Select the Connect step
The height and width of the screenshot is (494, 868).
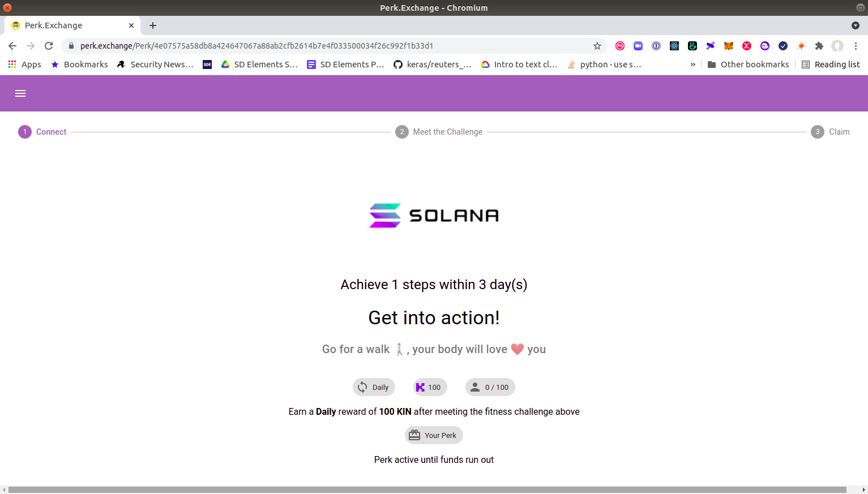coord(42,132)
